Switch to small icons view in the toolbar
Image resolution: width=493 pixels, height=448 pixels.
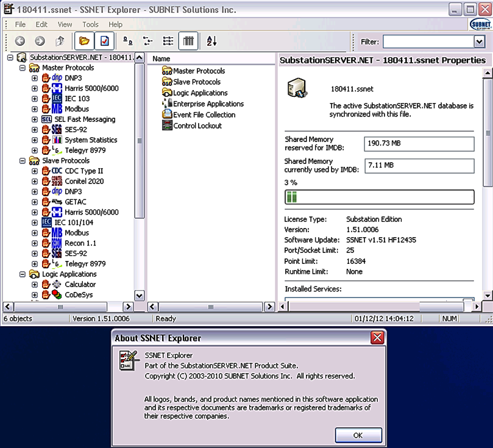(x=147, y=41)
